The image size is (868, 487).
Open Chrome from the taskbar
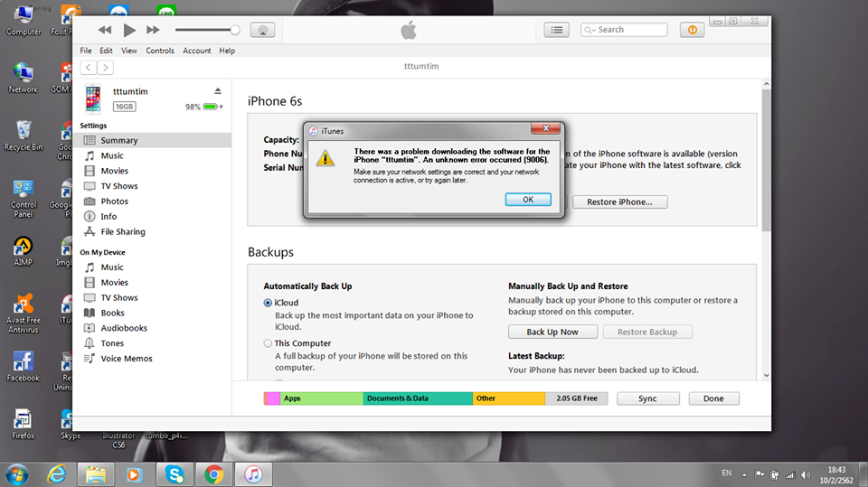click(x=213, y=474)
